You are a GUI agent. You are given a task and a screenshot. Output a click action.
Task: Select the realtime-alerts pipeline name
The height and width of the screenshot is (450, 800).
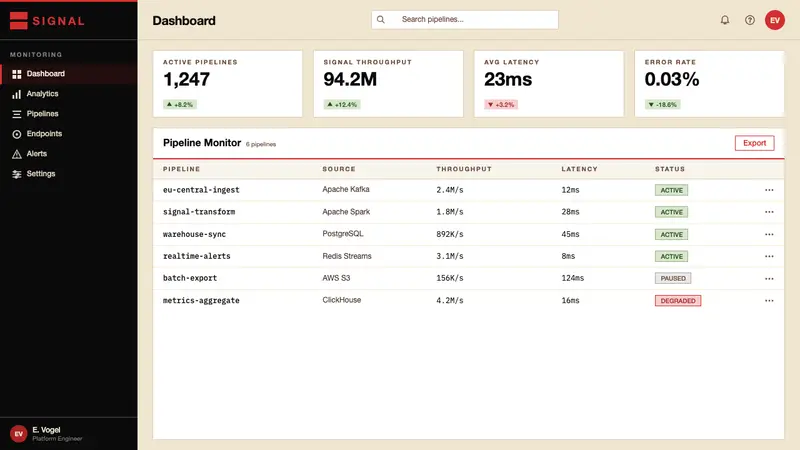pos(196,256)
